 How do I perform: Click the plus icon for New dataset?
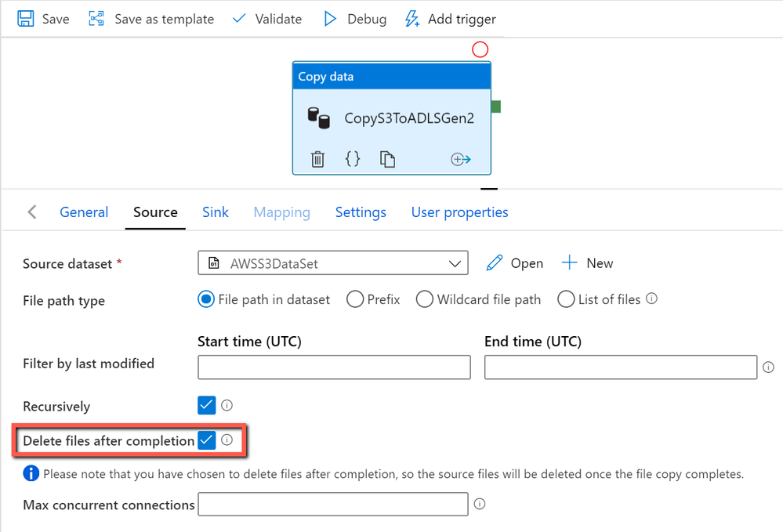[x=569, y=262]
